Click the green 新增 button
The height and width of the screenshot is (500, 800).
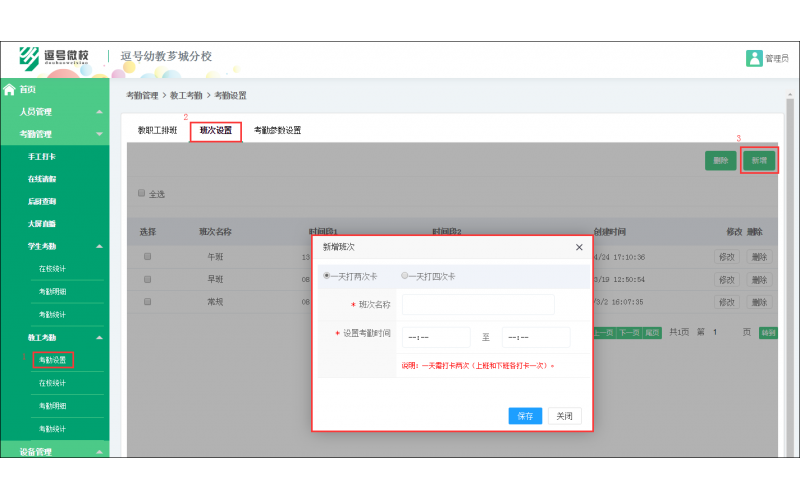tap(759, 160)
